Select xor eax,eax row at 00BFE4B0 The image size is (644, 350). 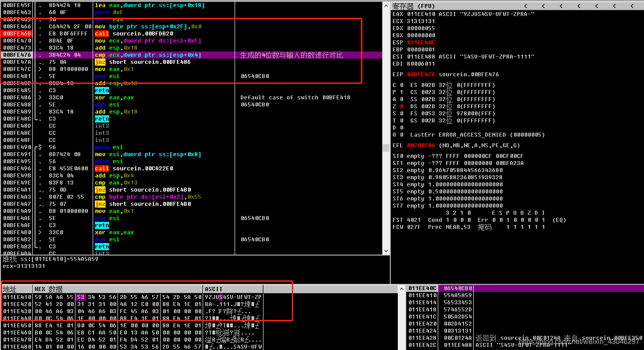point(191,232)
